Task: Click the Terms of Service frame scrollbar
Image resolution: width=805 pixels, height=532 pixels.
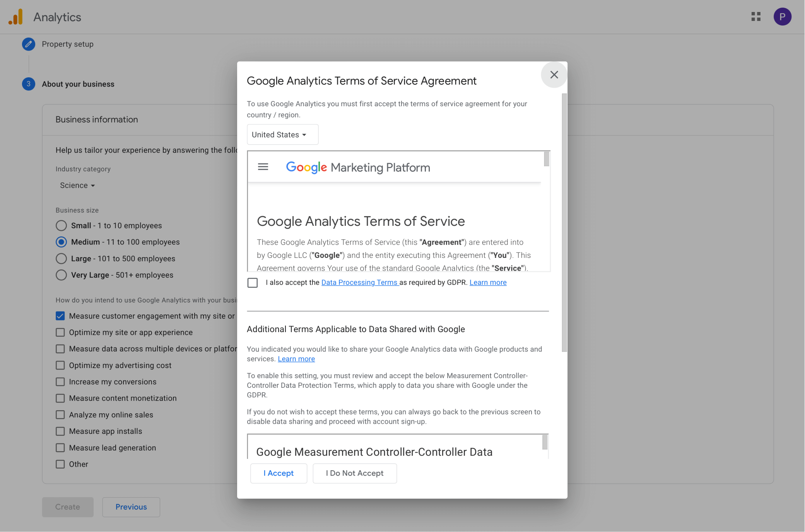Action: (x=547, y=159)
